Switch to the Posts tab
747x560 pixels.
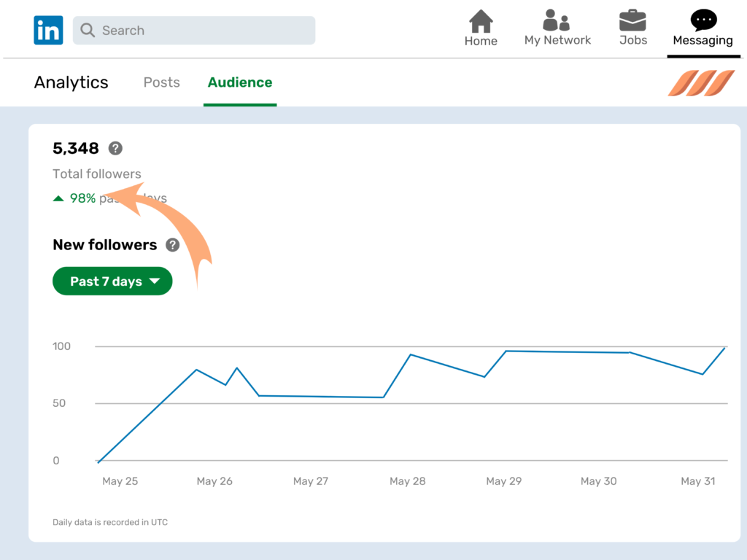[x=161, y=82]
